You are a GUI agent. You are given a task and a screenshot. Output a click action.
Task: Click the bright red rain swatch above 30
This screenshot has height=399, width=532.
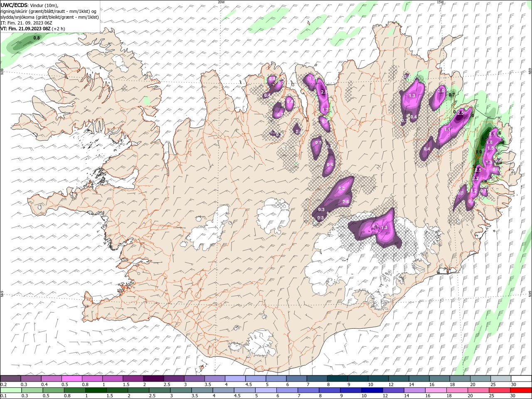click(521, 390)
